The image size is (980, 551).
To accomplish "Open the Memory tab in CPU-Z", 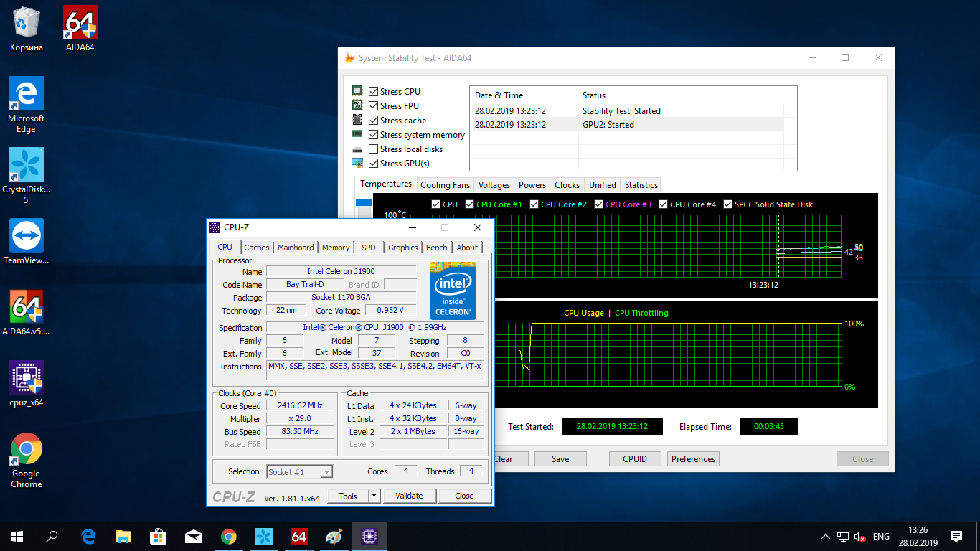I will tap(336, 248).
